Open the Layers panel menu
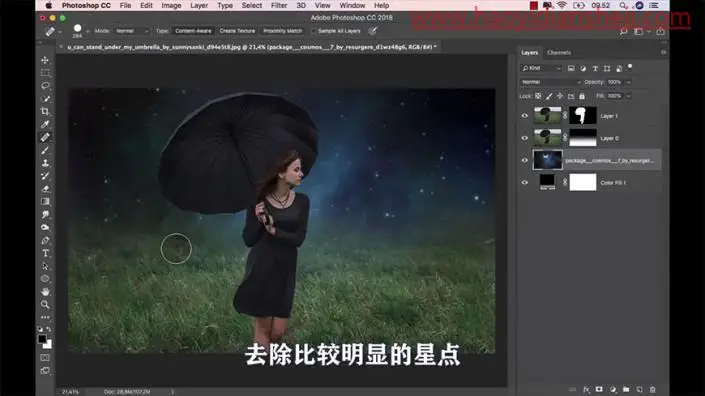 [x=663, y=53]
